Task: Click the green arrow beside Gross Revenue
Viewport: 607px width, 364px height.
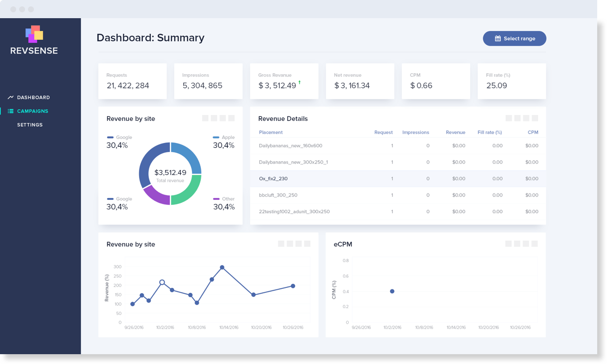Action: coord(300,83)
